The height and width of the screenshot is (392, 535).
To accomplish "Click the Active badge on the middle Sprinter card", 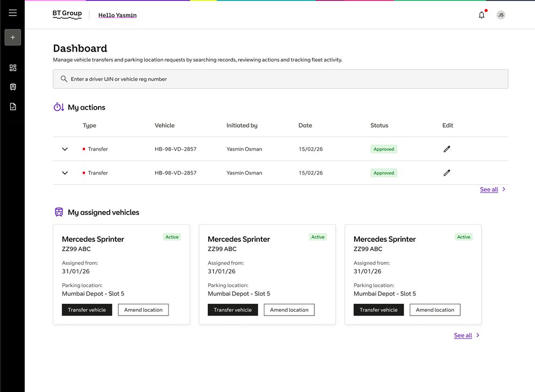I will tap(318, 237).
